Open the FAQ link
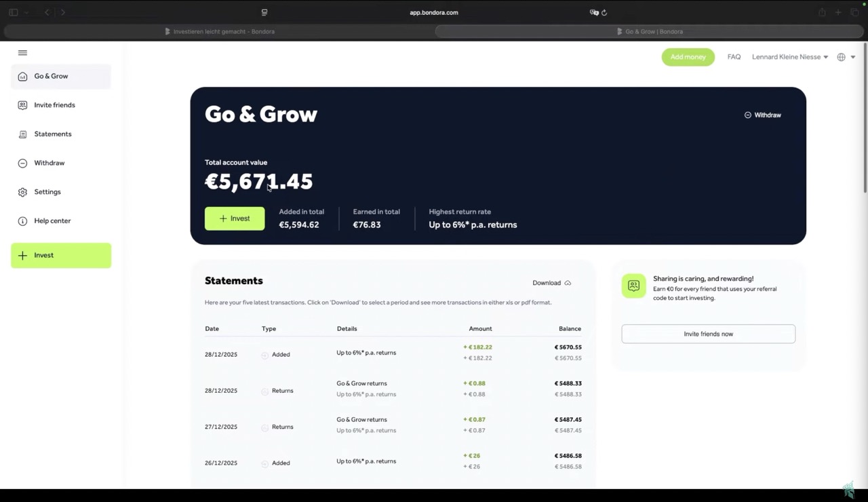The width and height of the screenshot is (868, 502). click(734, 57)
